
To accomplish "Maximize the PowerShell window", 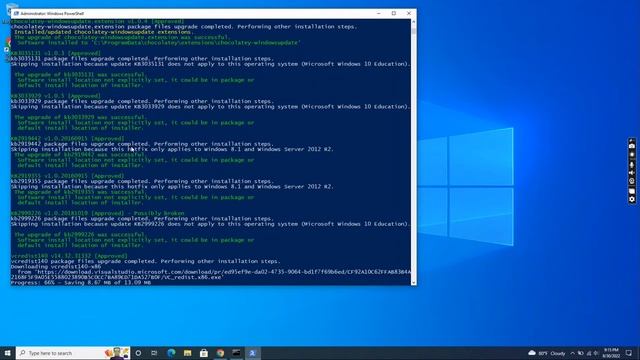I will pyautogui.click(x=394, y=13).
